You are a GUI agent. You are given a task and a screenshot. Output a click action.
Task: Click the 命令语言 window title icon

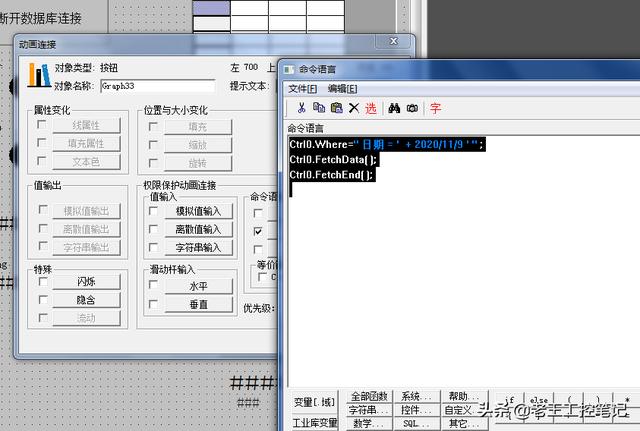289,69
